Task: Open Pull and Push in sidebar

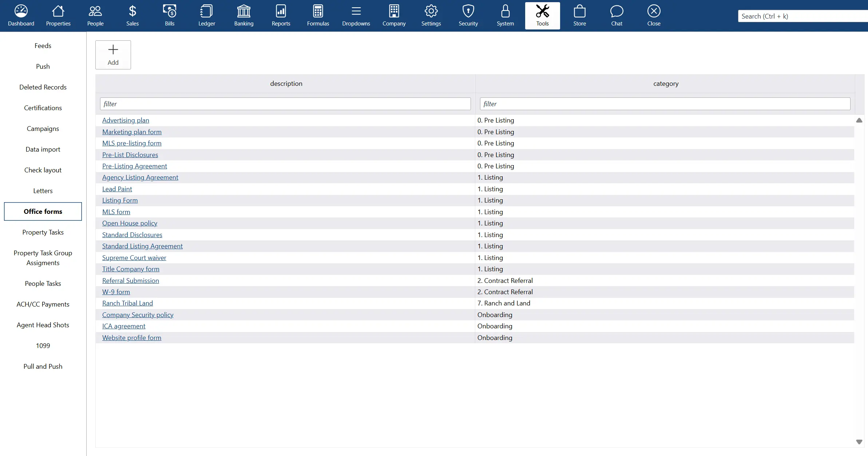Action: (x=43, y=367)
